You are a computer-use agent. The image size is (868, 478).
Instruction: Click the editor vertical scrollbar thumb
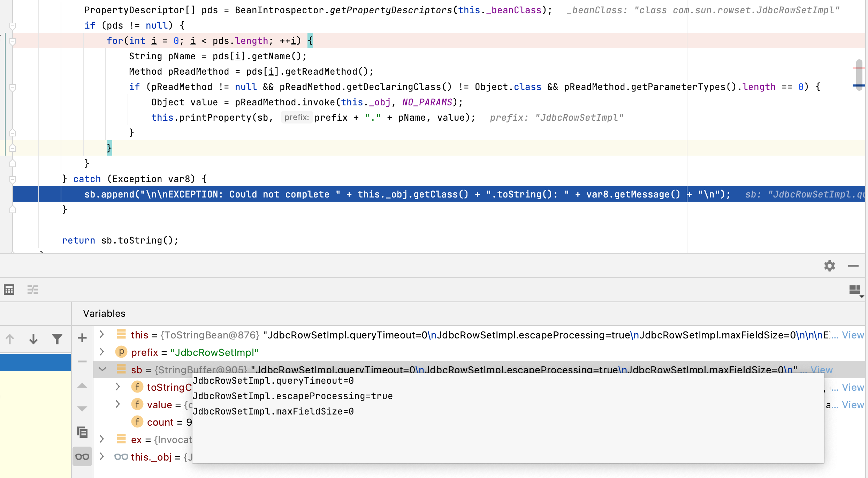tap(859, 75)
